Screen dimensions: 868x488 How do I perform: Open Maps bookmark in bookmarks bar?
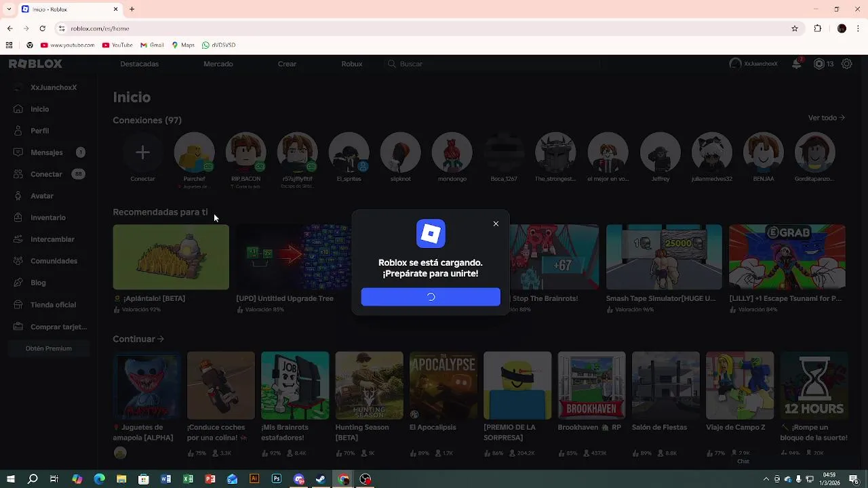(183, 45)
